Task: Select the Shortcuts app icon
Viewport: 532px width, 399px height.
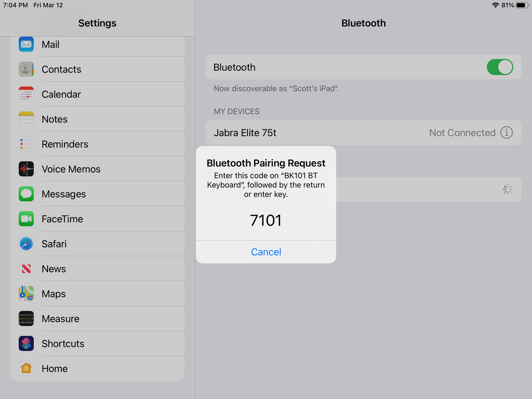Action: pyautogui.click(x=26, y=343)
